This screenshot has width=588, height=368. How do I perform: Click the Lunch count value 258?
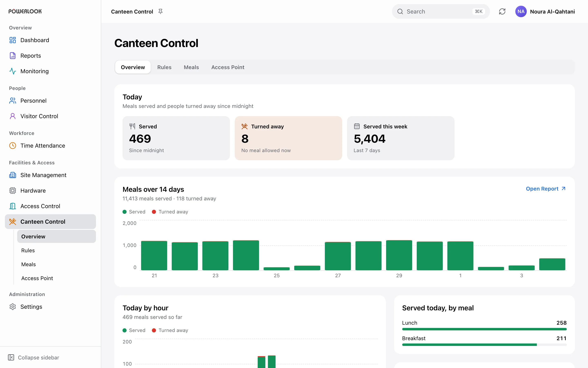561,323
